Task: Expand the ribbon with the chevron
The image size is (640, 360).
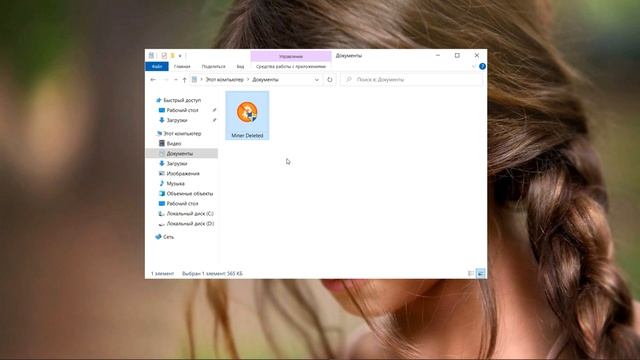Action: click(473, 67)
